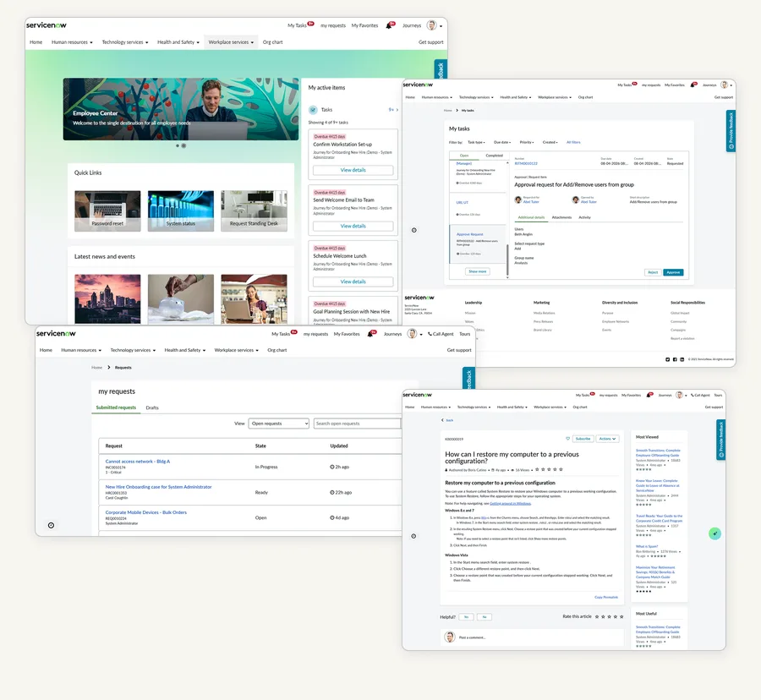Screen dimensions: 761x700
Task: Open Task type filter in My tasks window
Action: [x=476, y=143]
